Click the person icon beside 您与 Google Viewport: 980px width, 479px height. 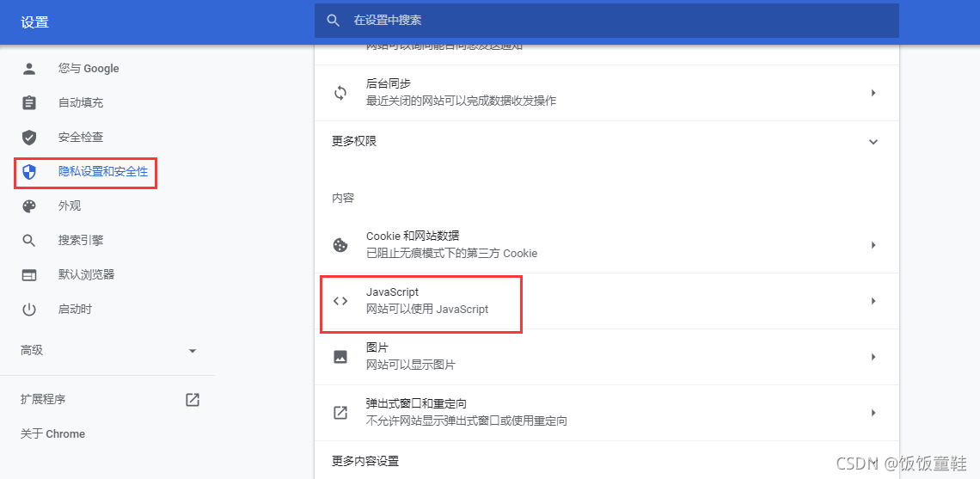tap(29, 69)
